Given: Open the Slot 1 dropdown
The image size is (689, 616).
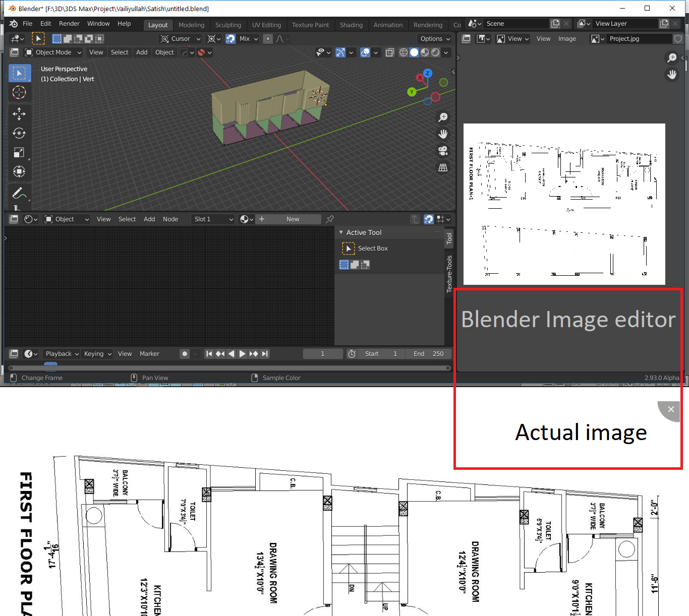Looking at the screenshot, I should [213, 219].
